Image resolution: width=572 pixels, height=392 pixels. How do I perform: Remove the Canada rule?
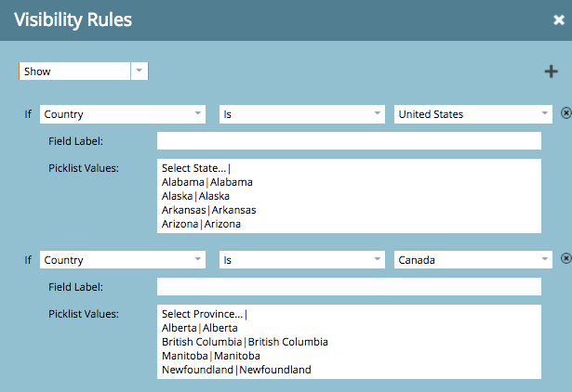(565, 259)
